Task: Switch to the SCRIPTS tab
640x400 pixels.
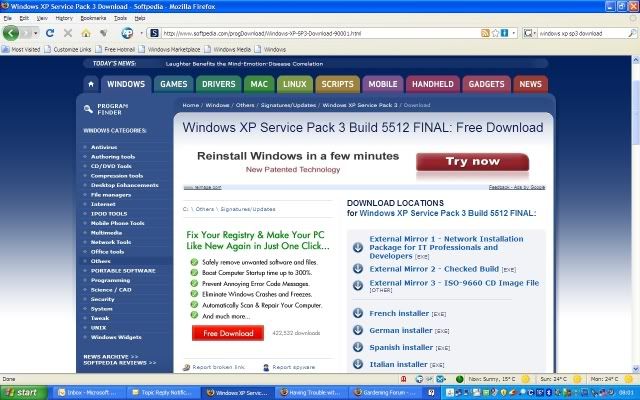Action: click(338, 84)
